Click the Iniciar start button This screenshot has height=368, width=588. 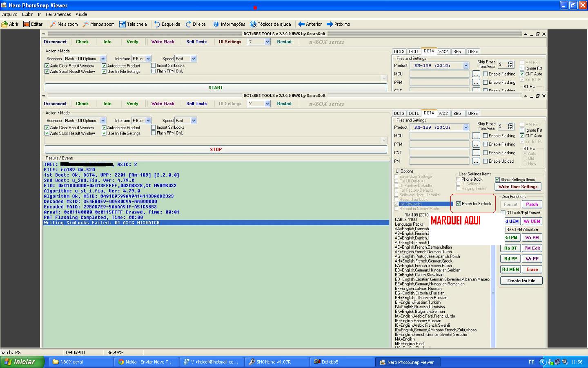18,362
